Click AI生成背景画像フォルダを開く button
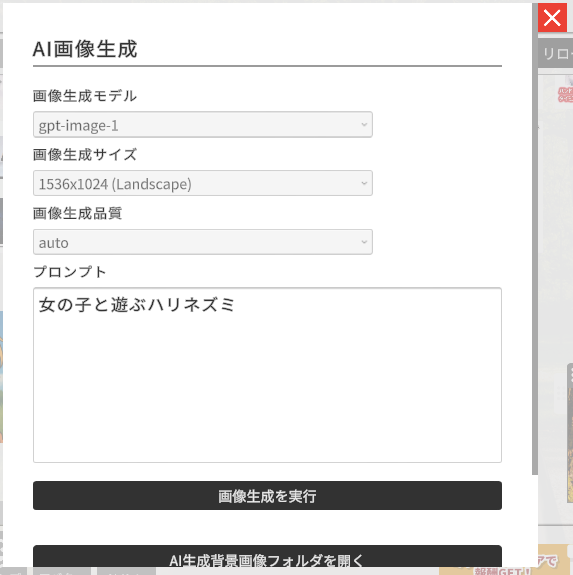Viewport: 573px width, 575px height. tap(267, 557)
